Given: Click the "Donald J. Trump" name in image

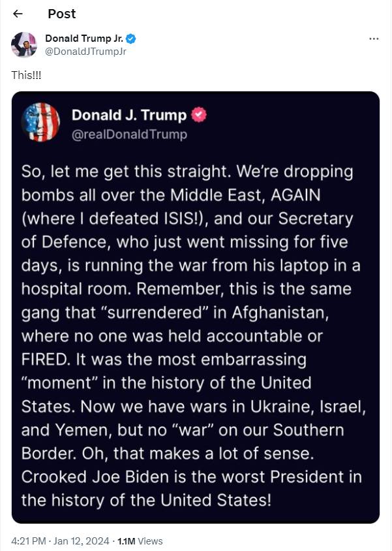Looking at the screenshot, I should (x=128, y=116).
